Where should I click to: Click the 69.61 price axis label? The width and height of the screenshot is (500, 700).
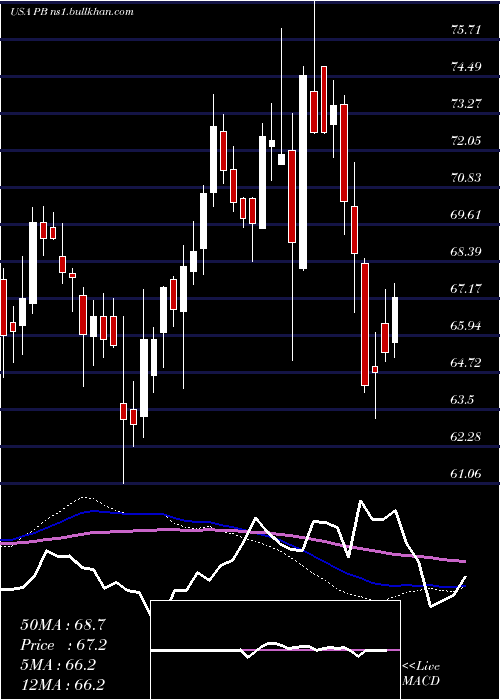pos(467,215)
